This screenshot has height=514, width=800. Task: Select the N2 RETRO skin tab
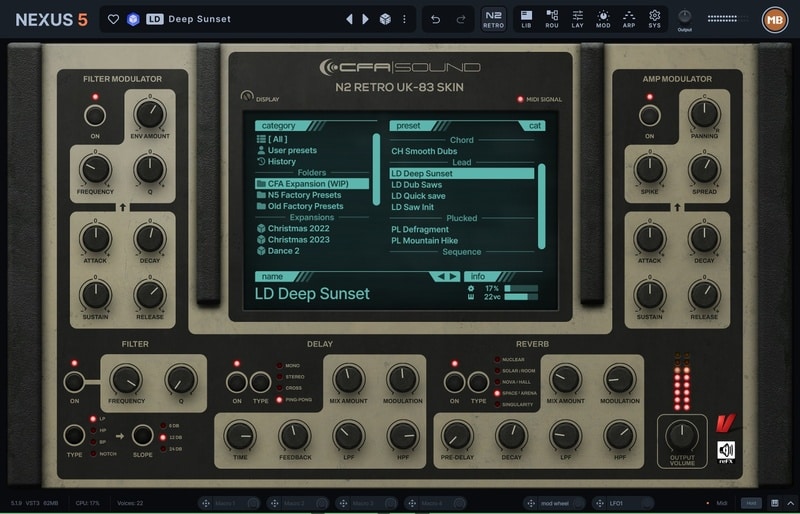(x=493, y=19)
